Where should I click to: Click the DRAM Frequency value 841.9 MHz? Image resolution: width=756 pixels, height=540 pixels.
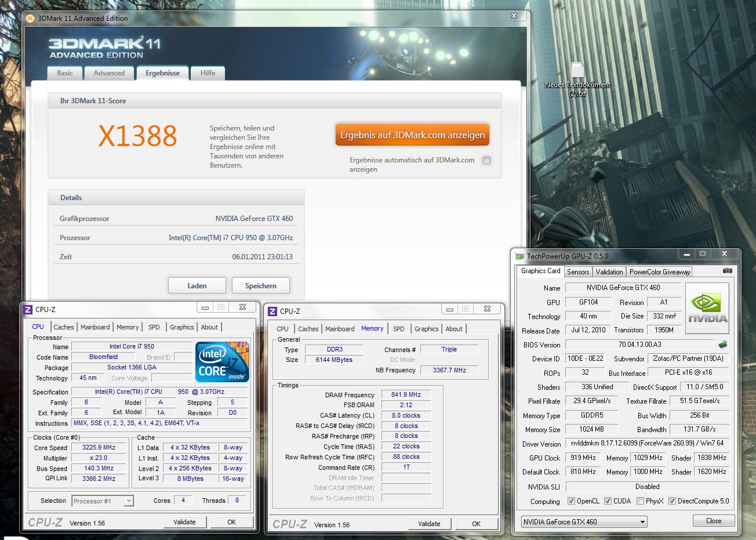[406, 394]
